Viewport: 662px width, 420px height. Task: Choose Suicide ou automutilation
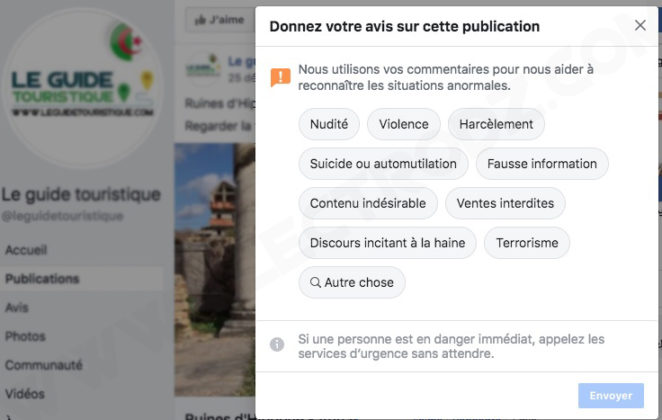point(383,164)
